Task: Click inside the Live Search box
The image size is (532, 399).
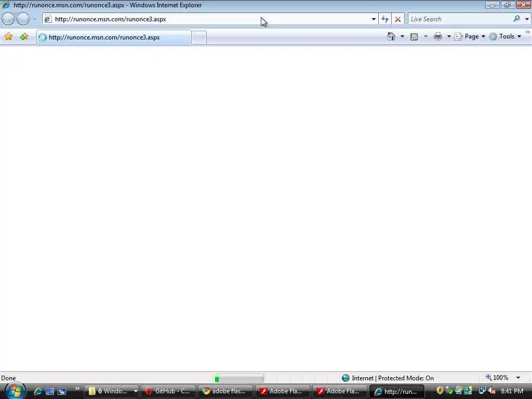Action: tap(460, 19)
